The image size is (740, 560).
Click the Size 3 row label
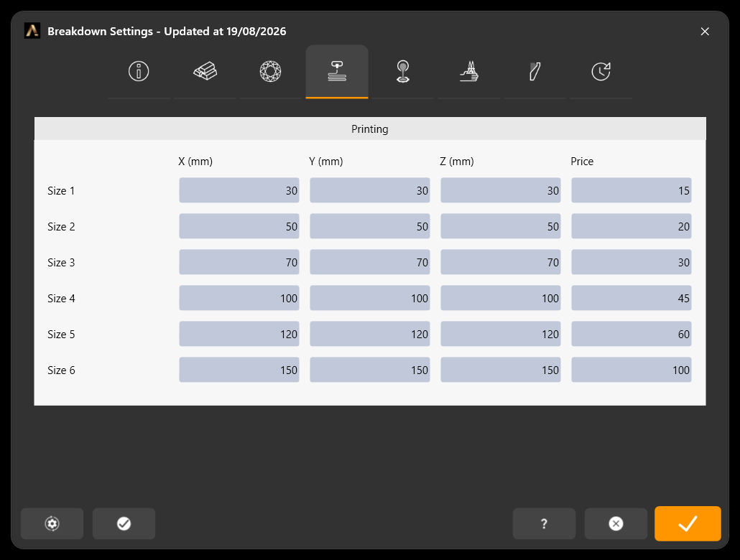coord(61,262)
